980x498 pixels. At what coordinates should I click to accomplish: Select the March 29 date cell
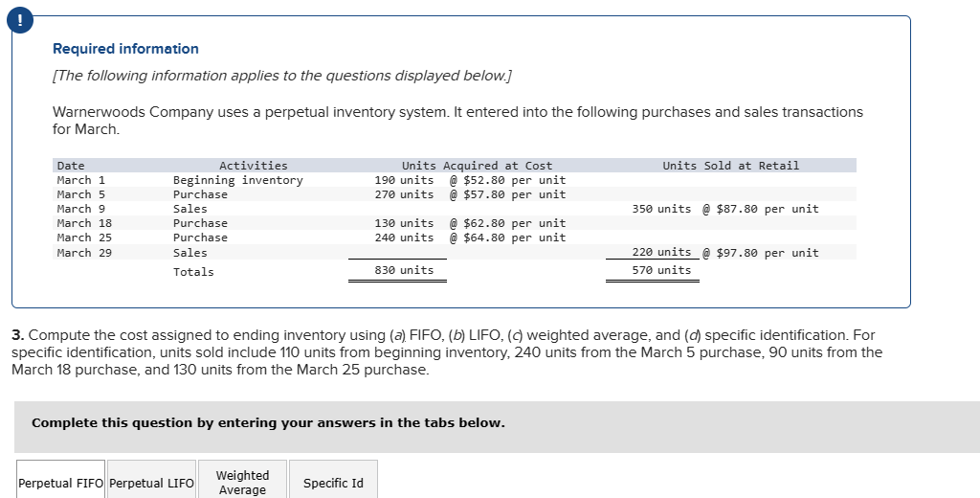84,253
